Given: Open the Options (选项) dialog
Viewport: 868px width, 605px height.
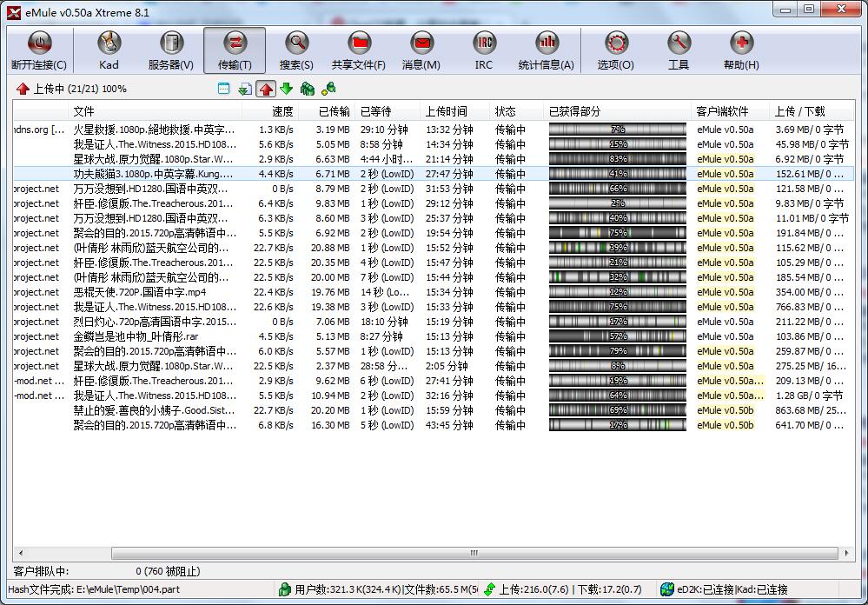Looking at the screenshot, I should [x=616, y=50].
